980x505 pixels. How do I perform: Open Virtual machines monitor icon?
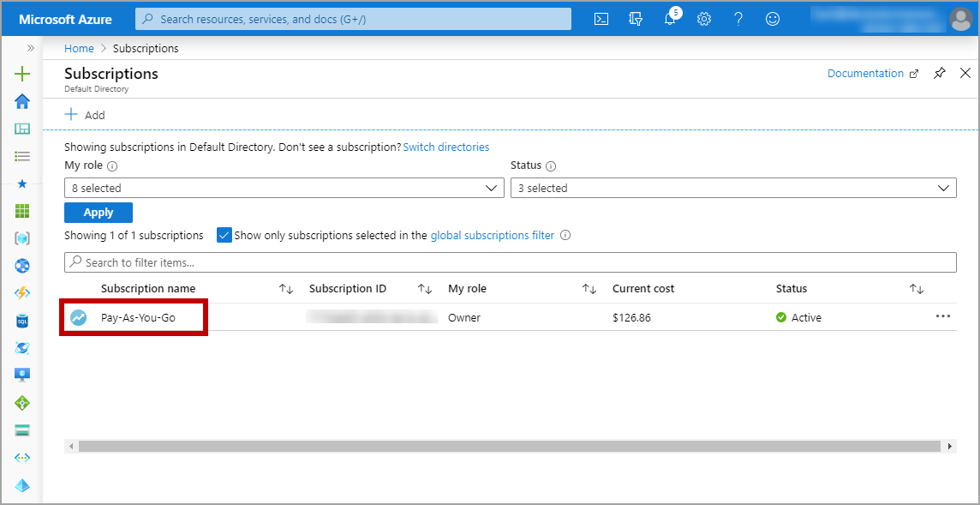[22, 376]
